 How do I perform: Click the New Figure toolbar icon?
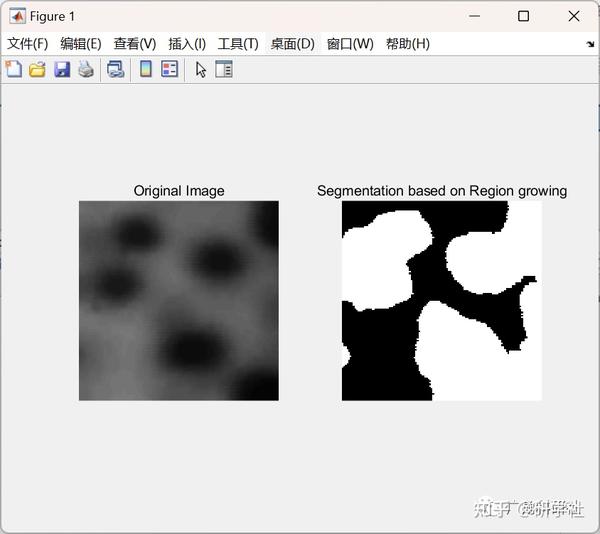click(x=14, y=69)
